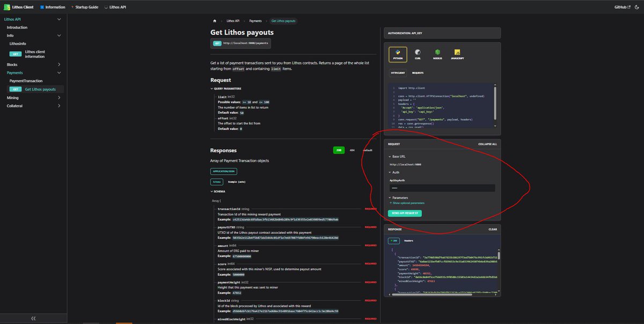Select the 404 response tab

(x=352, y=151)
